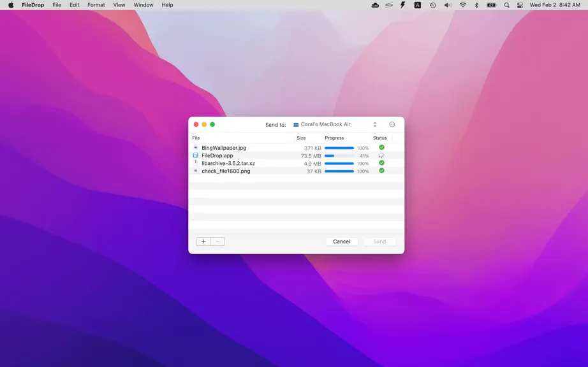The image size is (588, 367).
Task: Open the Apple menu
Action: click(x=11, y=5)
